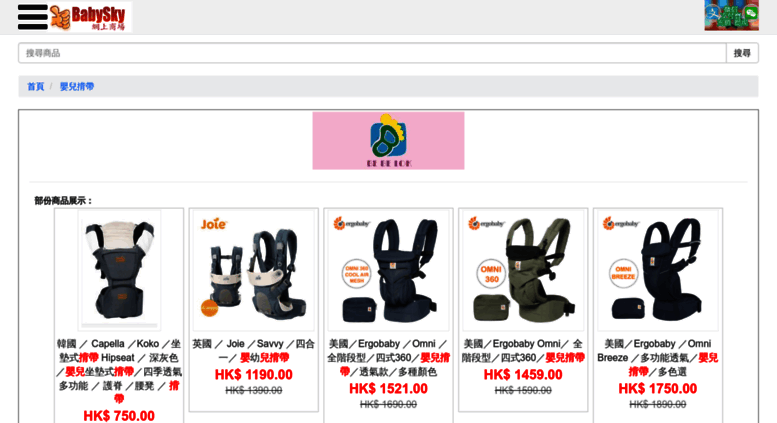Click the BE BE LOK pink banner
777x423 pixels.
(x=388, y=141)
